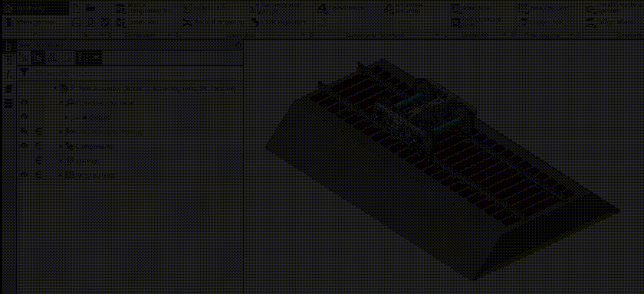Image resolution: width=644 pixels, height=294 pixels.
Task: Click the Copy Objects tool
Action: point(543,23)
